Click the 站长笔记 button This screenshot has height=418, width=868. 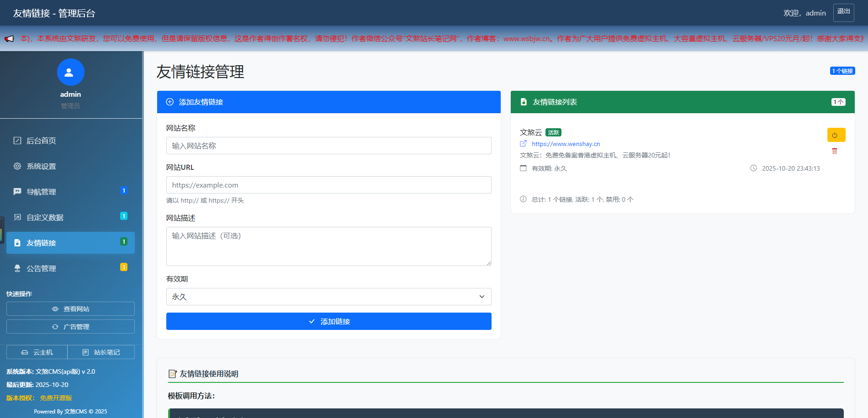coord(101,352)
